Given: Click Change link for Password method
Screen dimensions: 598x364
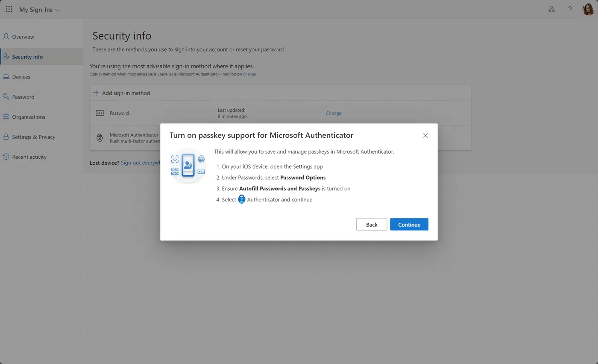Looking at the screenshot, I should (x=333, y=113).
